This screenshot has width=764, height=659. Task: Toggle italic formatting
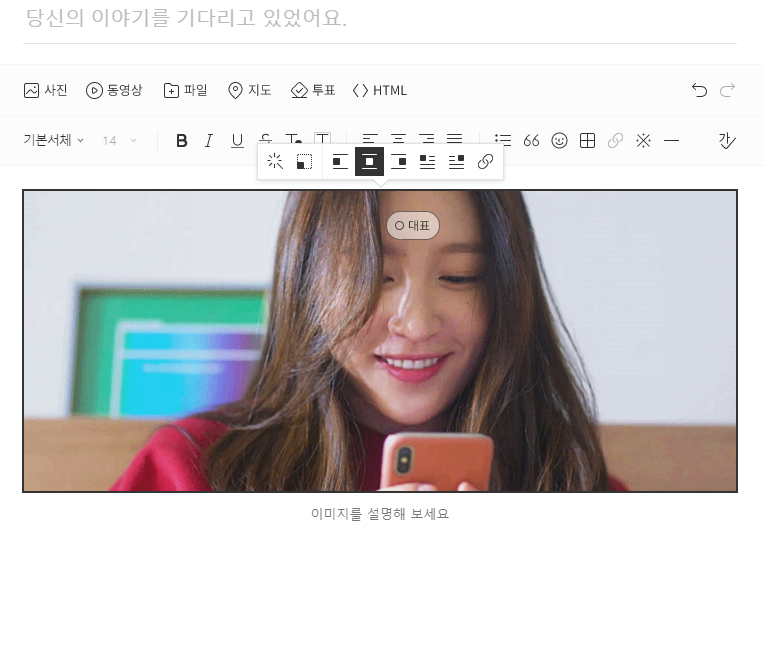209,141
